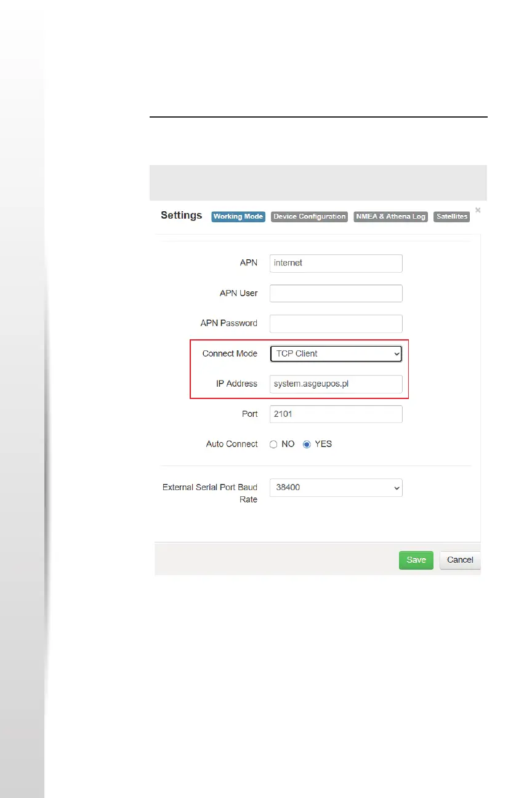Close the Settings dialog with the X
Viewport: 532px width, 798px height.
478,210
